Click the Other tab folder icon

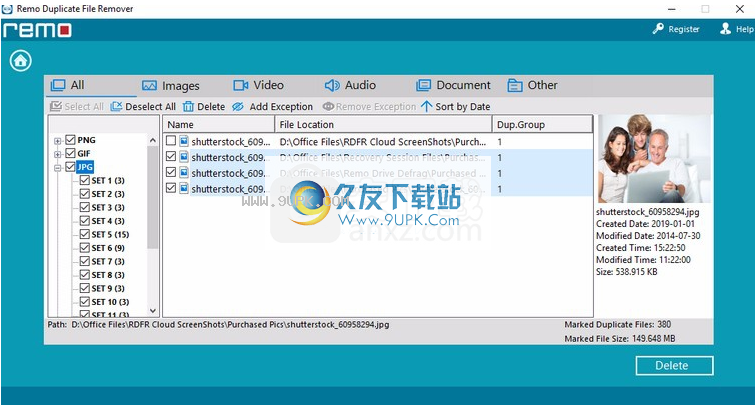point(515,85)
